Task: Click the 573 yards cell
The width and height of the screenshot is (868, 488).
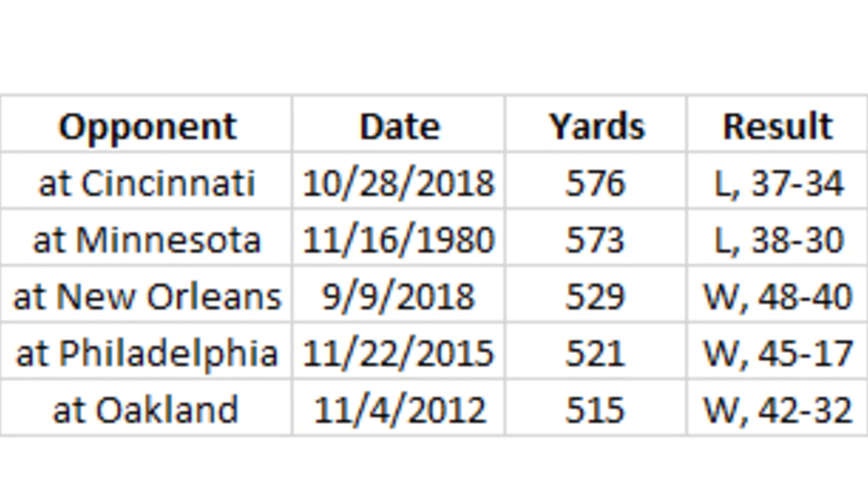Action: click(596, 237)
